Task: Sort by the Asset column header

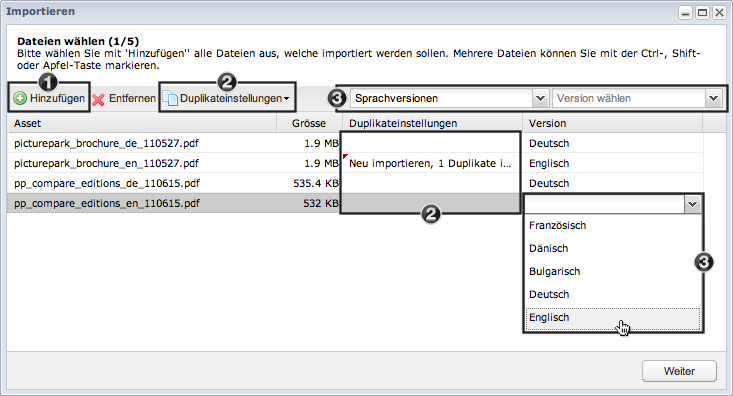Action: (x=142, y=123)
